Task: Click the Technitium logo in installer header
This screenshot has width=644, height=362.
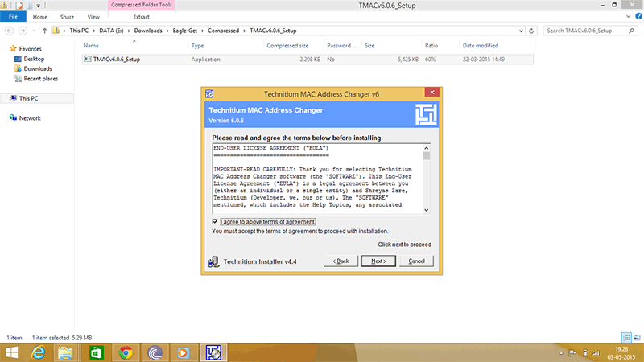Action: coord(423,113)
